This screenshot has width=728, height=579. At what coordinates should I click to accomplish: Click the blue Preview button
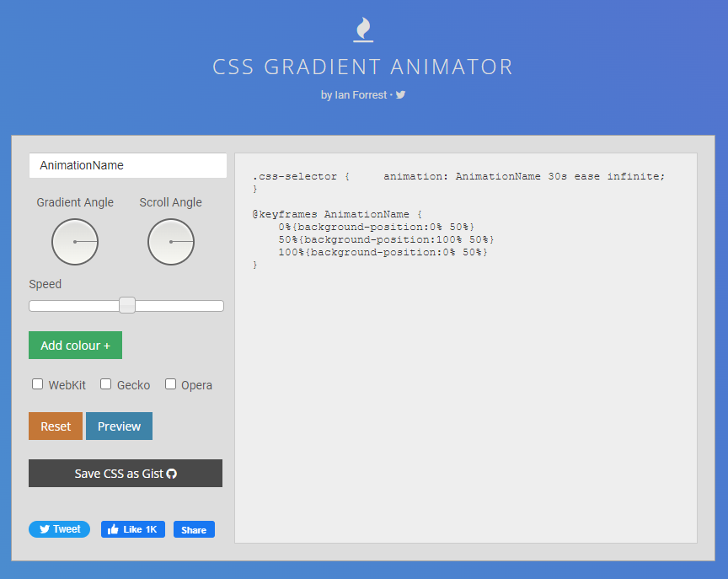(120, 426)
